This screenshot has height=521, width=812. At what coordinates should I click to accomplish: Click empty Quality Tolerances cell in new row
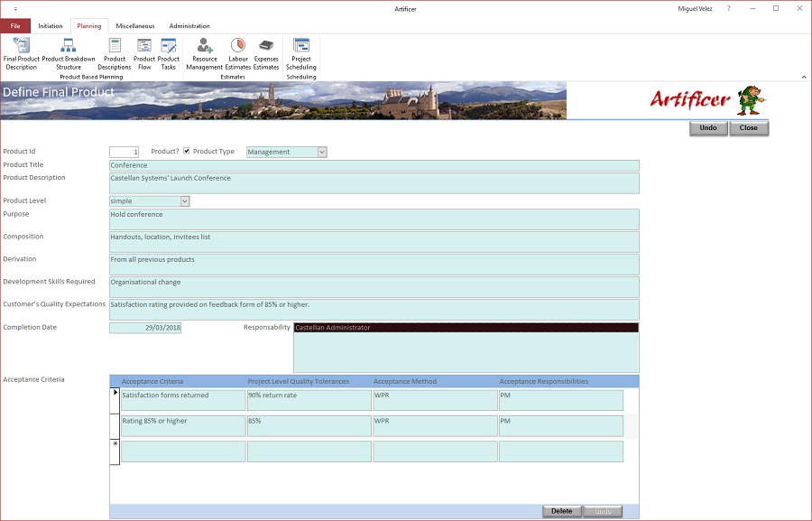[309, 451]
